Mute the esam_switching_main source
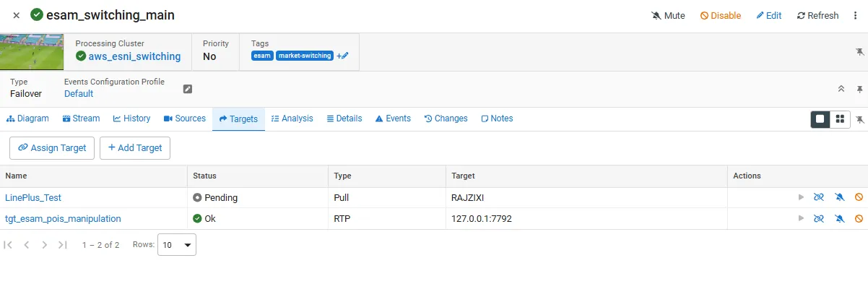 (668, 15)
